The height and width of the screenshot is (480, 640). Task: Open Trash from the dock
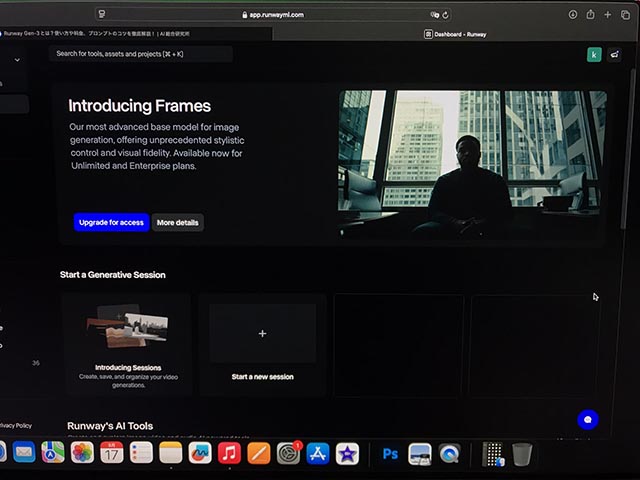point(522,454)
